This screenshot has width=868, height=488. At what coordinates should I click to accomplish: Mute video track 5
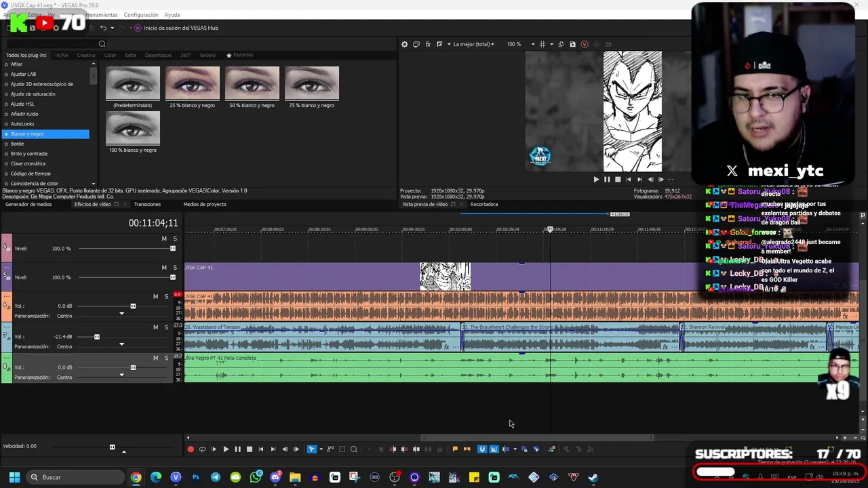(x=164, y=268)
